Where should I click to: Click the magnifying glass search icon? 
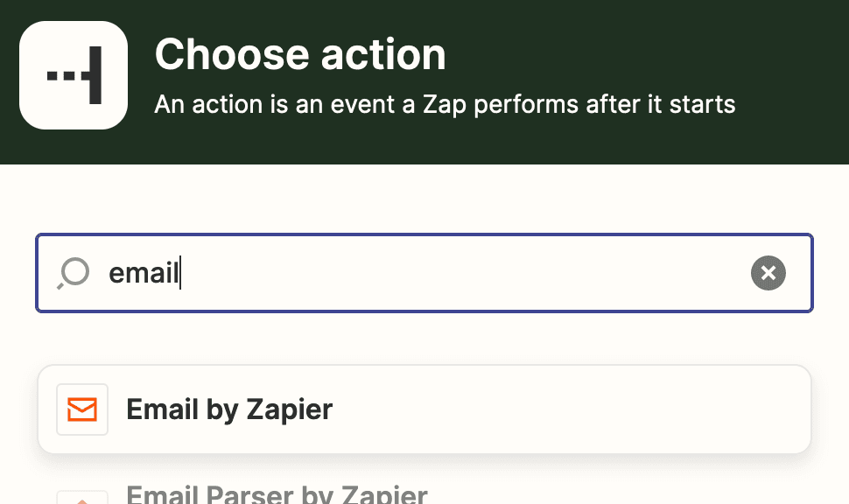pyautogui.click(x=74, y=273)
